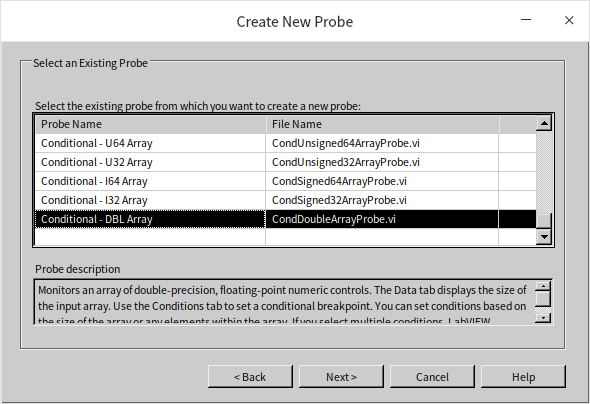
Task: Proceed with the Next > button
Action: pos(341,377)
